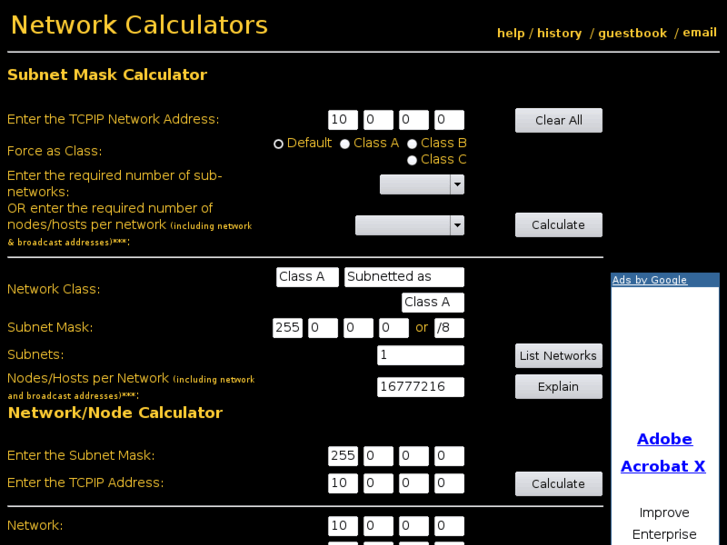The image size is (727, 545).
Task: Click the Network/Node Calculator heading
Action: (x=115, y=413)
